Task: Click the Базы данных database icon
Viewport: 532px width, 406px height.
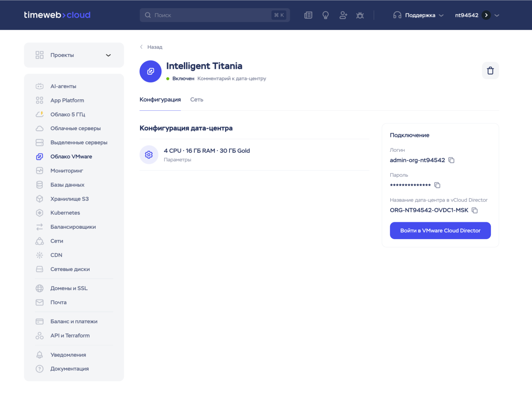Action: pyautogui.click(x=39, y=185)
